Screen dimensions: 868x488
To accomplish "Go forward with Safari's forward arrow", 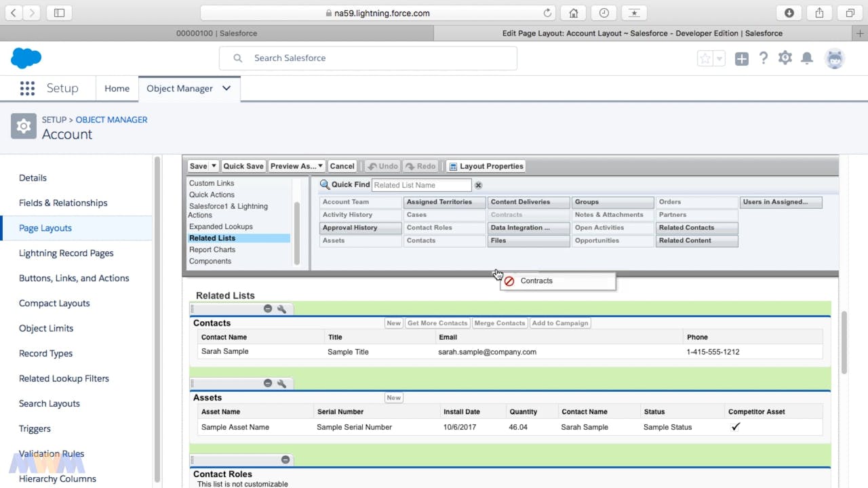I will 32,13.
